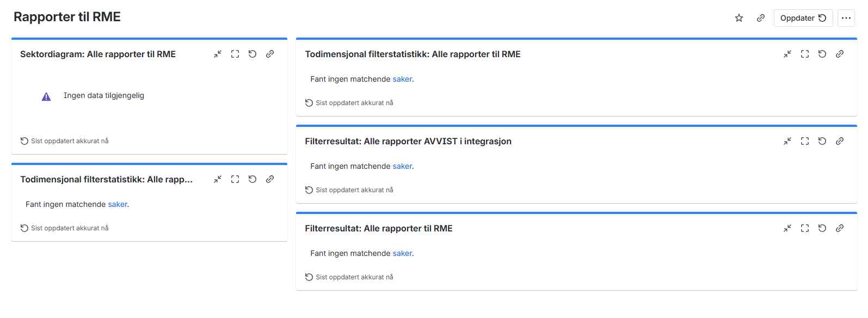Copy link to the Sektordiagram gadget

pyautogui.click(x=270, y=54)
